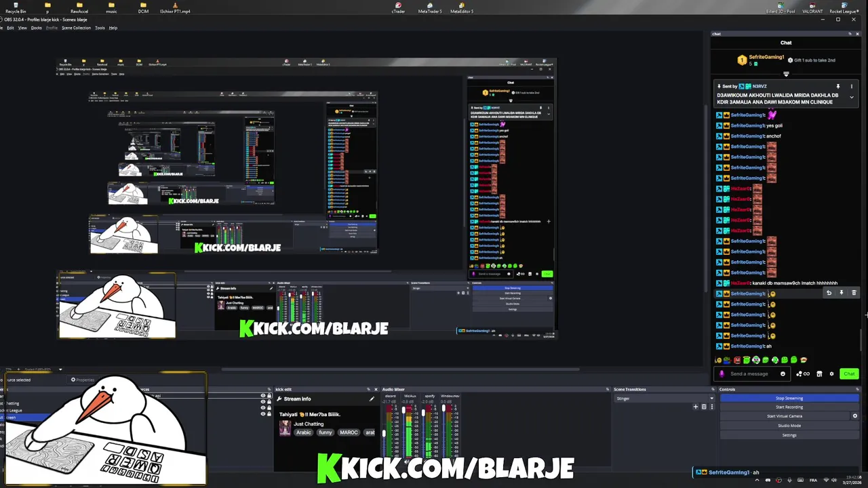Expand pinned message with chevron
The width and height of the screenshot is (868, 488).
[x=852, y=98]
